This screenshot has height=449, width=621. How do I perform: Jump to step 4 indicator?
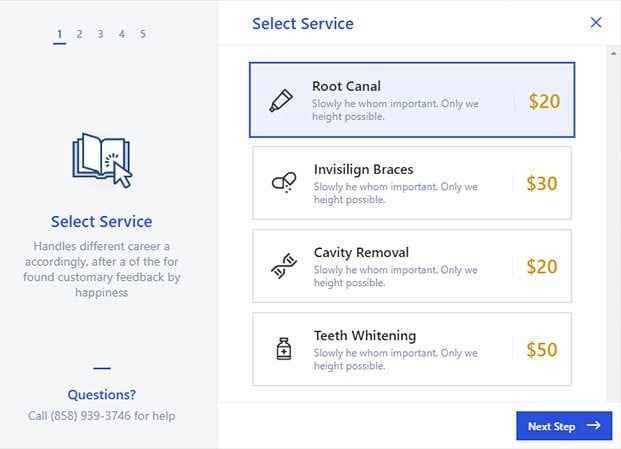pyautogui.click(x=122, y=34)
